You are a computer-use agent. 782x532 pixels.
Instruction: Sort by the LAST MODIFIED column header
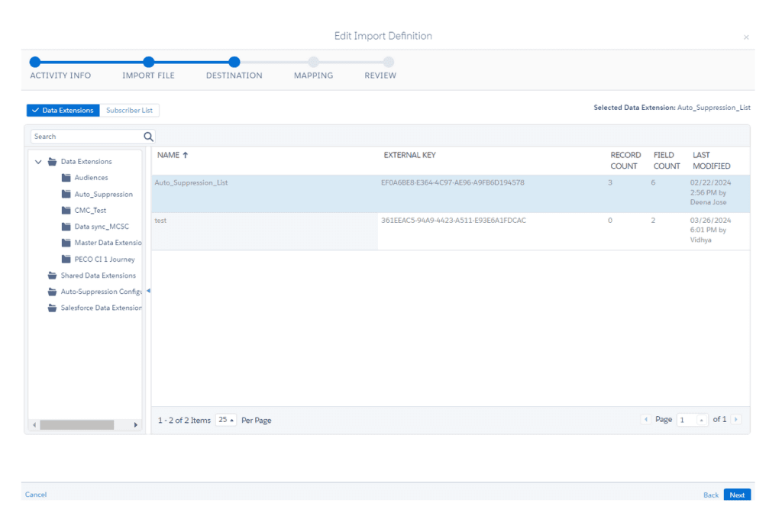click(x=711, y=160)
